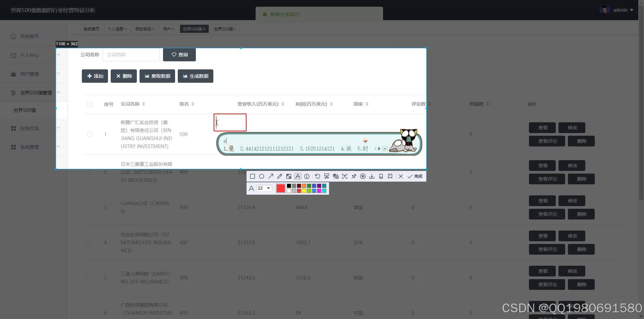Click the 世界500强管理 sliders sidebar icon
The width and height of the screenshot is (644, 319).
click(x=13, y=93)
